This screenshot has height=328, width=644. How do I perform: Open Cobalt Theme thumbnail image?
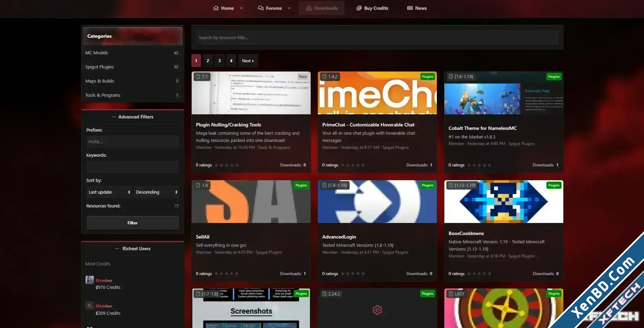[504, 93]
